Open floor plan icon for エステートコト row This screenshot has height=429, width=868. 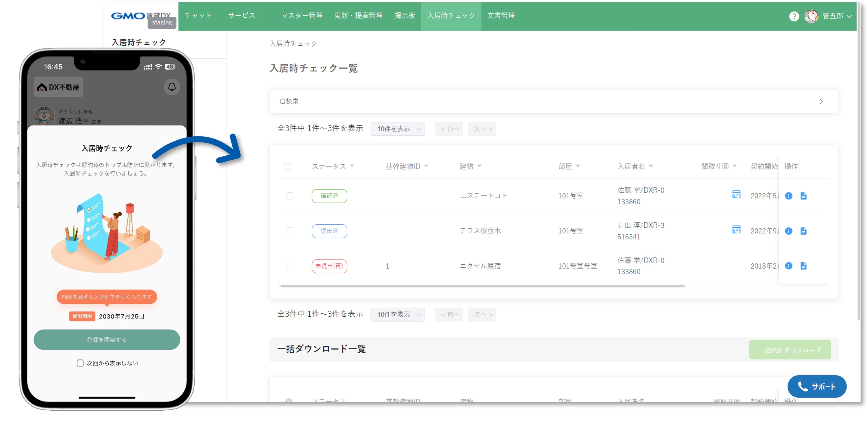(736, 195)
